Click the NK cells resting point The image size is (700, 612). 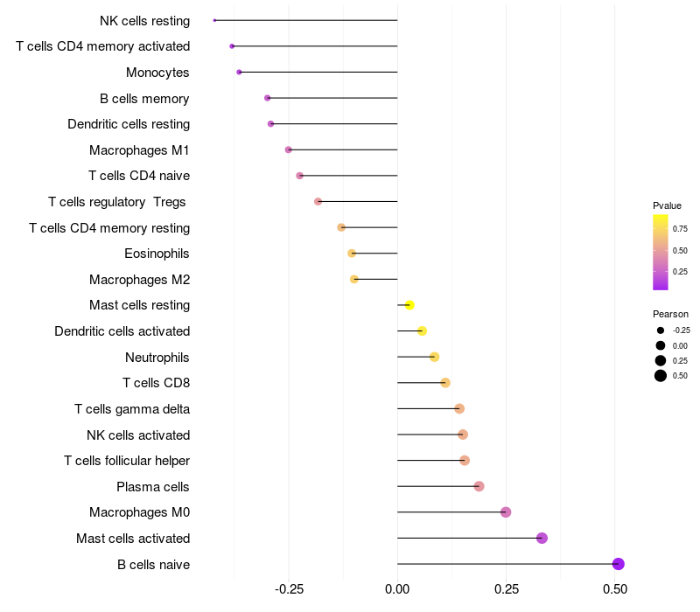[214, 20]
